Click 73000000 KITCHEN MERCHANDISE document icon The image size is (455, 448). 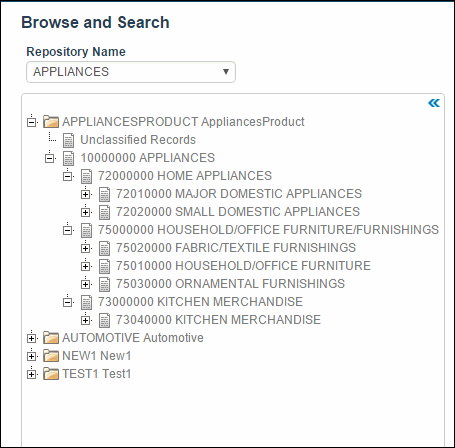click(87, 302)
